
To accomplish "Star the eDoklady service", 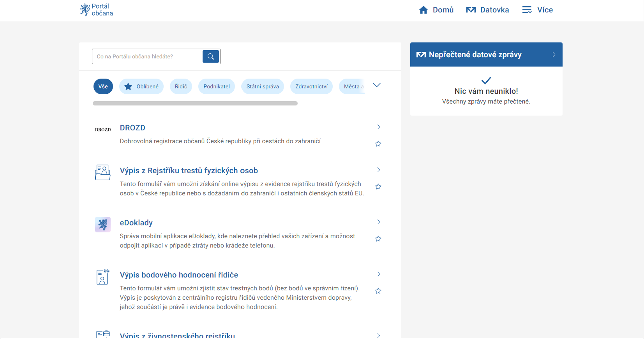I will (378, 239).
